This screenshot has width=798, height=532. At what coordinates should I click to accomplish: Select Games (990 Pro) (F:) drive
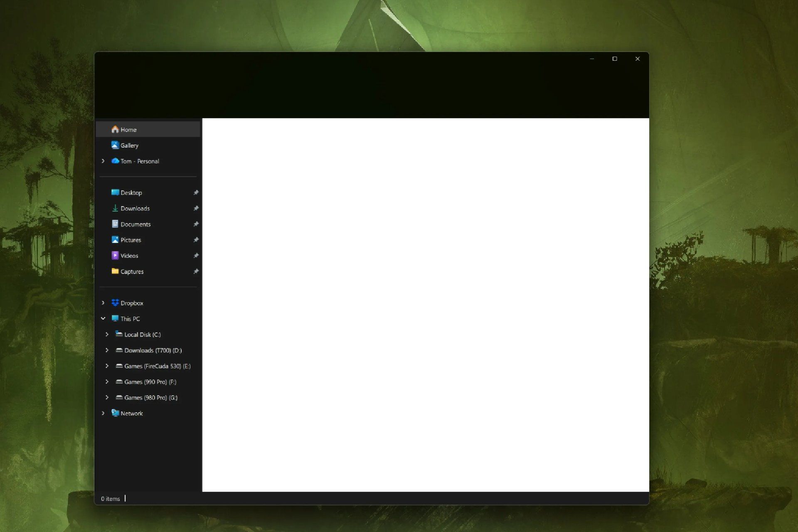pos(150,382)
